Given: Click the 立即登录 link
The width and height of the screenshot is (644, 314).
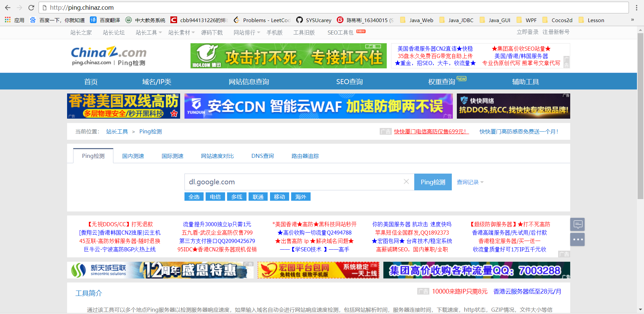Looking at the screenshot, I should (528, 32).
